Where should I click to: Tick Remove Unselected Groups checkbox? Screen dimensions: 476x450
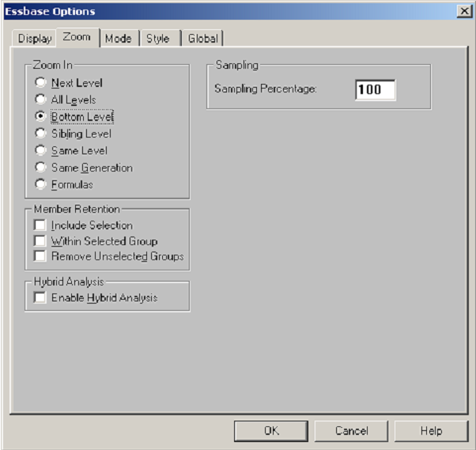point(40,256)
